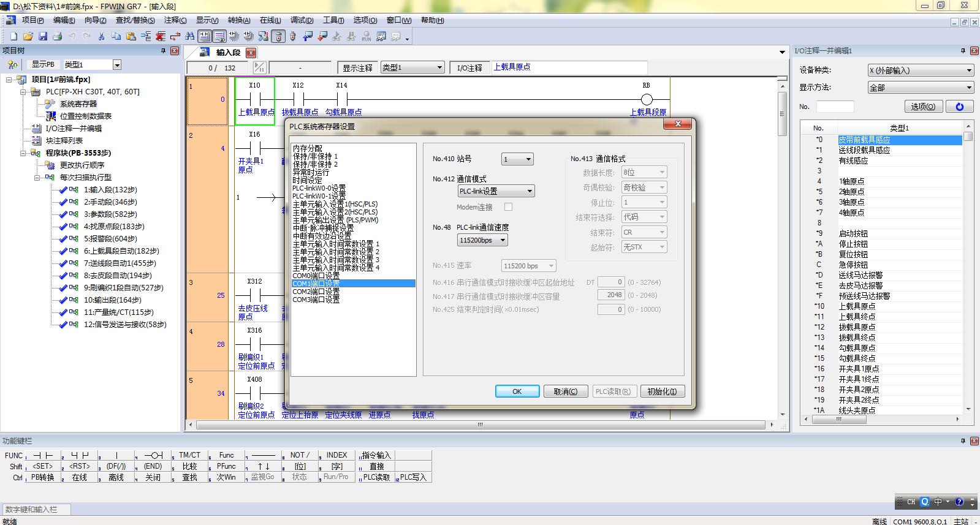
Task: Click the Print toolbar icon
Action: (x=58, y=37)
